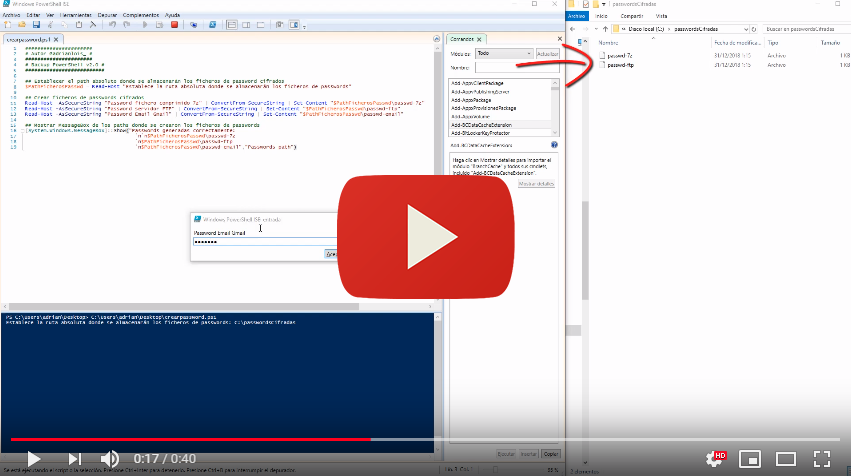Open the video settings gear
The width and height of the screenshot is (851, 476).
tap(716, 459)
